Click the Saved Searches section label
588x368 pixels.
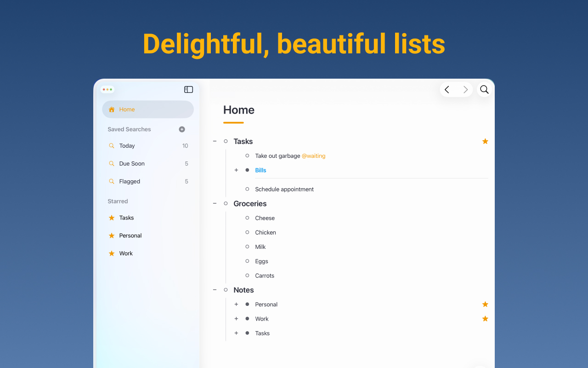129,129
